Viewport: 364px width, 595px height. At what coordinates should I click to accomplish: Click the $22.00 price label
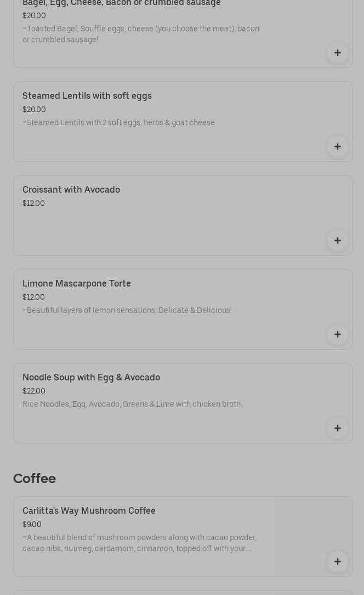[34, 391]
